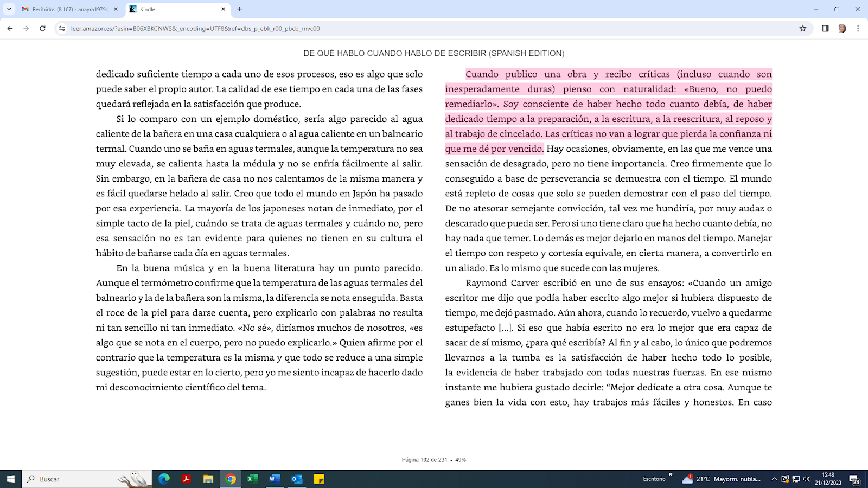Screen dimensions: 868x488
Task: Click the Chrome taskbar icon
Action: point(231,479)
